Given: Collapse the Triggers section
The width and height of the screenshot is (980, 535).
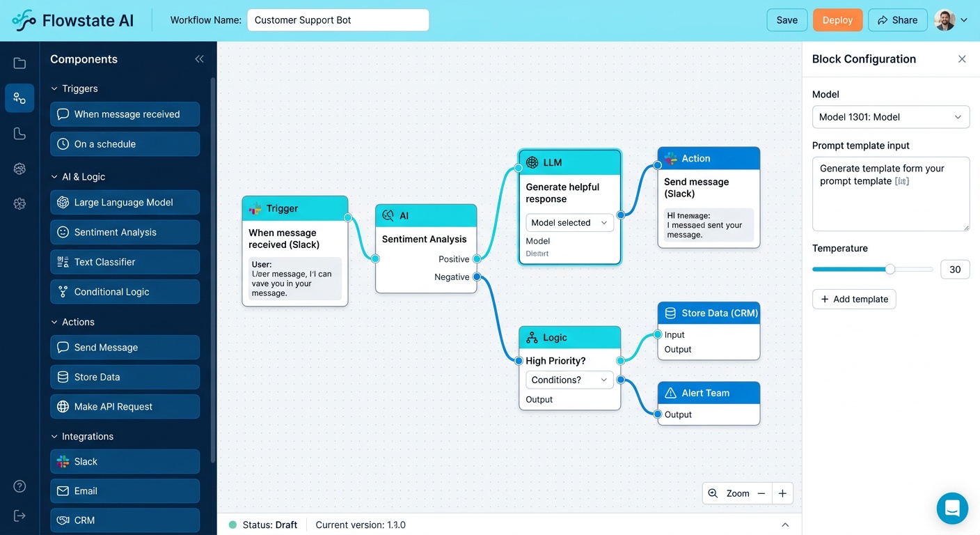Looking at the screenshot, I should coord(54,88).
